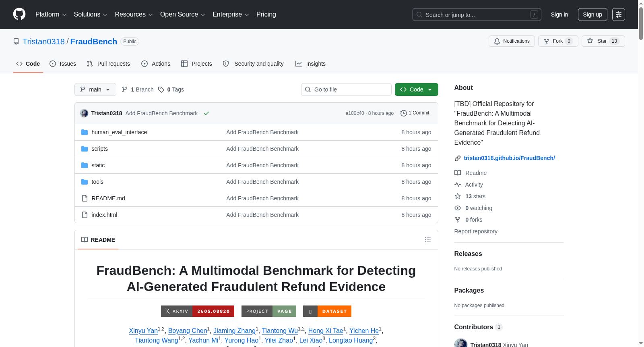Click the arXiv 2605.08820 badge
Image resolution: width=644 pixels, height=347 pixels.
(198, 311)
